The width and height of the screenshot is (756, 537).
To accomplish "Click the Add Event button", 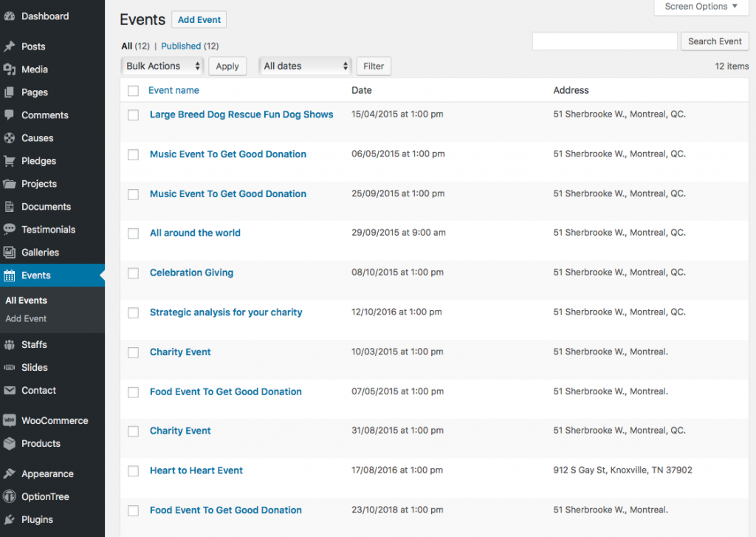I will coord(198,19).
